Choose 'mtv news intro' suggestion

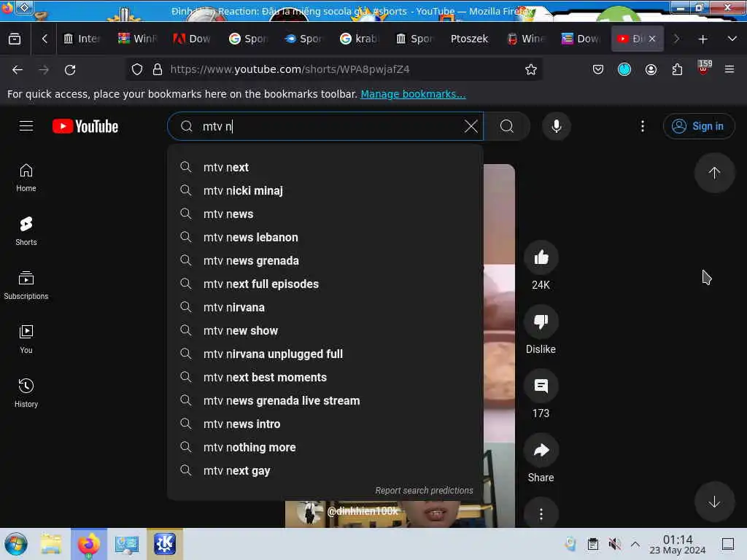tap(325, 424)
